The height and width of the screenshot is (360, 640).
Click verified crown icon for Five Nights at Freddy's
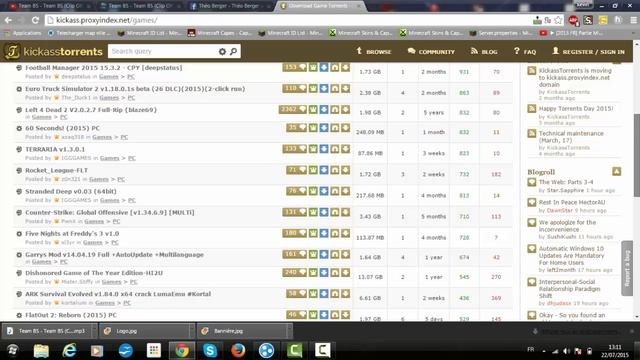pos(313,233)
